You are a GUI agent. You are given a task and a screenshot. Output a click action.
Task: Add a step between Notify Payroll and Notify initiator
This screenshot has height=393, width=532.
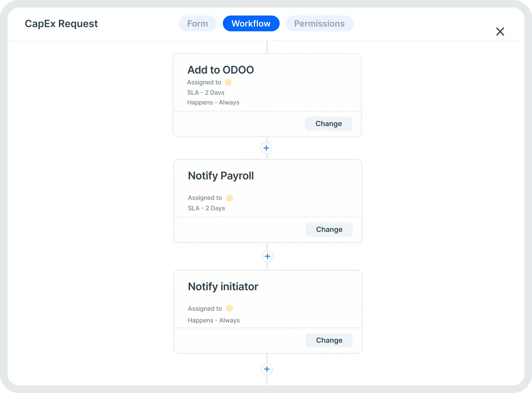[267, 256]
